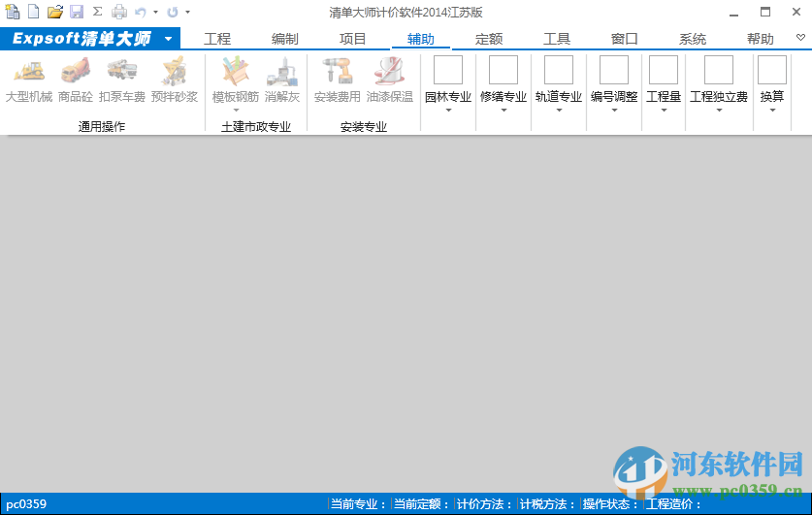The image size is (812, 515).
Task: Expand the 换算 dropdown arrow
Action: (772, 111)
